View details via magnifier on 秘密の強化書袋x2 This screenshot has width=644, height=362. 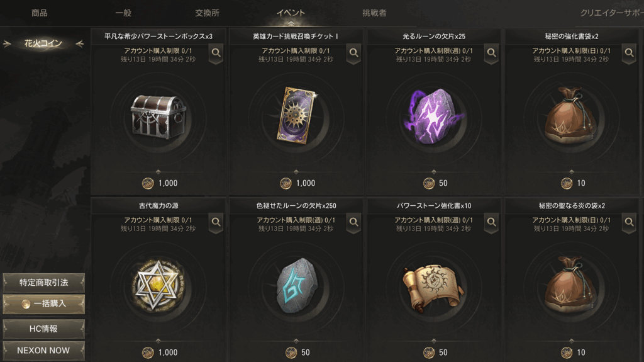coord(629,54)
